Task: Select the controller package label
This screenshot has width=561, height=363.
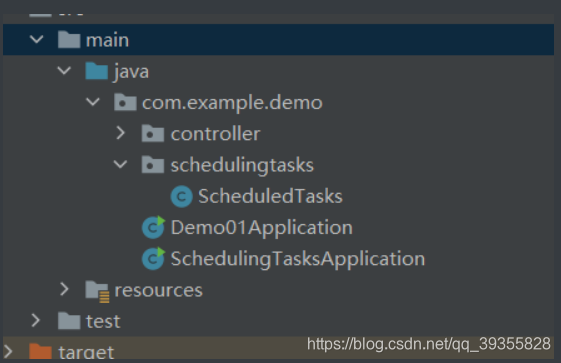Action: [x=215, y=134]
